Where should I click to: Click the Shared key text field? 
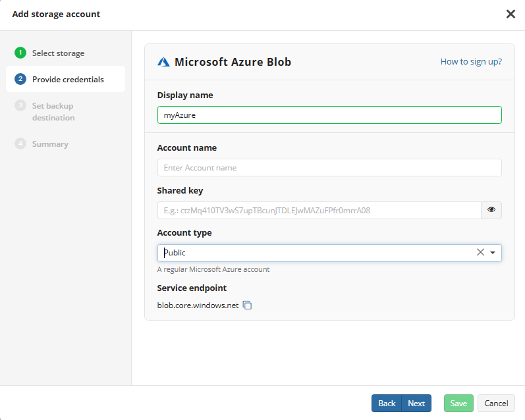tap(319, 210)
